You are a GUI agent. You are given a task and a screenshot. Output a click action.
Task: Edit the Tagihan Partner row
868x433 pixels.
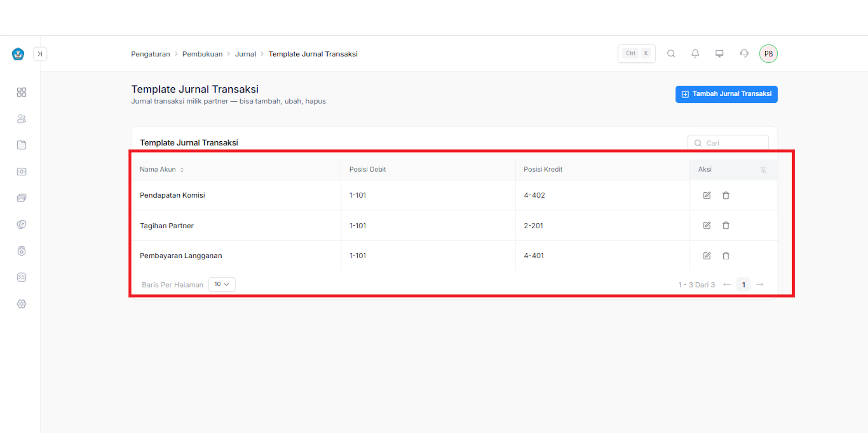click(x=707, y=225)
